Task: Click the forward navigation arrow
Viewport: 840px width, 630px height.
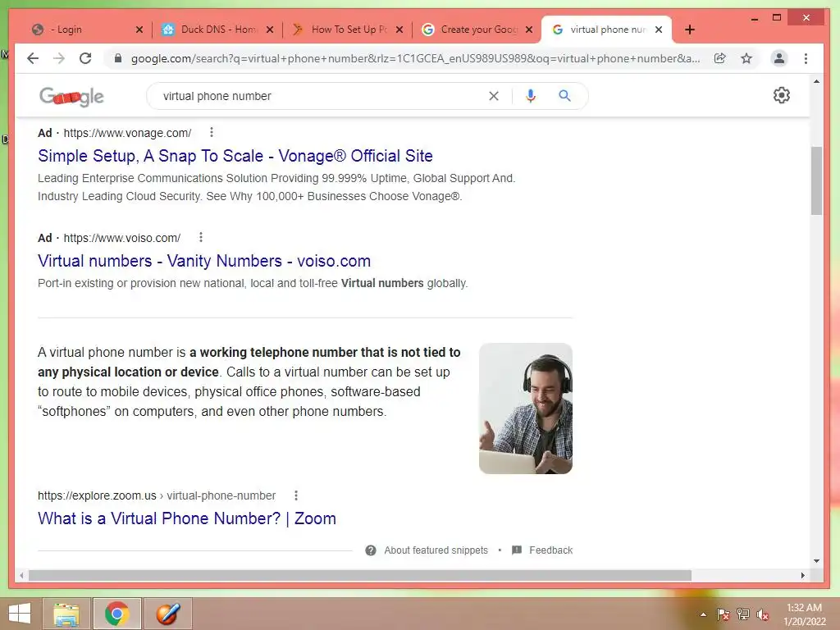Action: (x=59, y=58)
